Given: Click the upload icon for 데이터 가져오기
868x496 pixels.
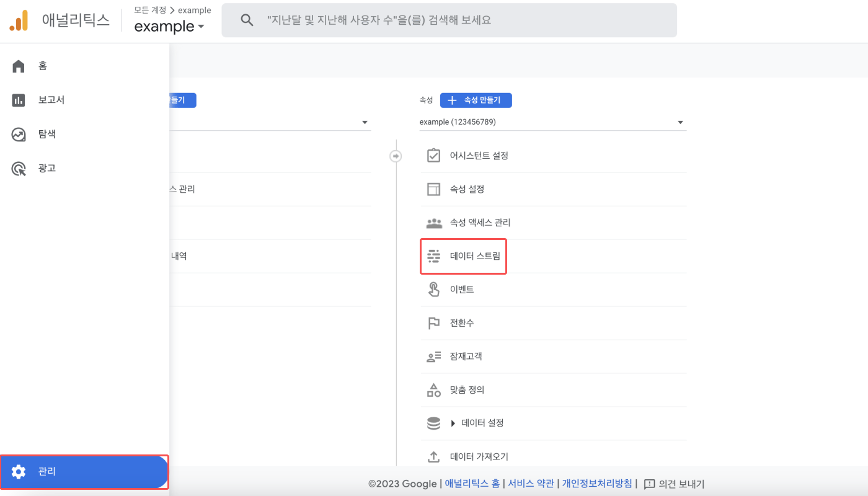Looking at the screenshot, I should [434, 457].
